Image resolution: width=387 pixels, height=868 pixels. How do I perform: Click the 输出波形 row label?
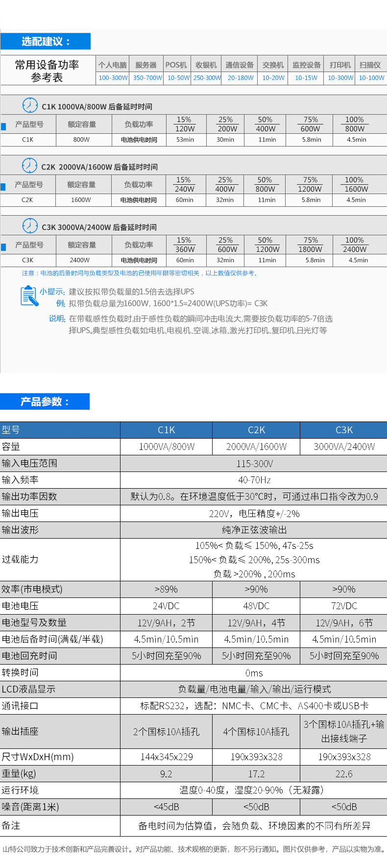20,530
